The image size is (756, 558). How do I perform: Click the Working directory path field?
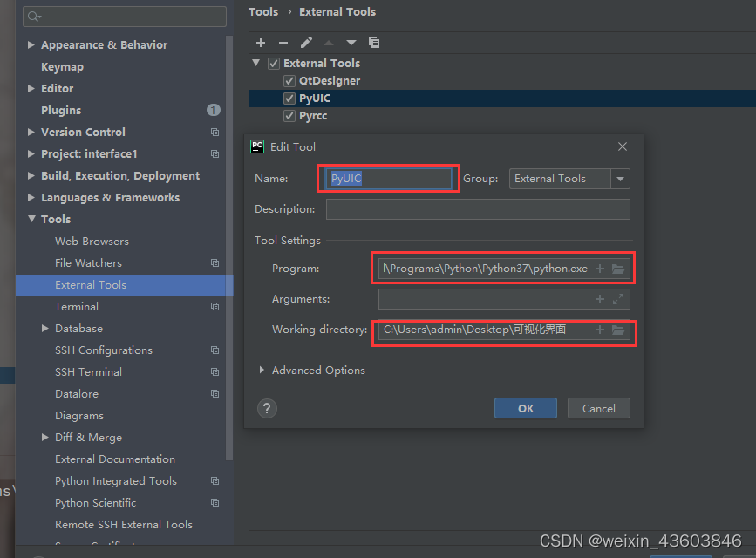tap(504, 330)
